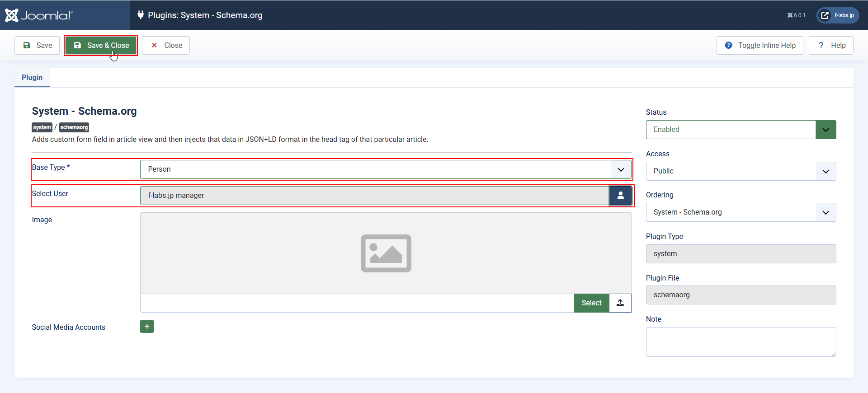Click the image placeholder thumbnail
The height and width of the screenshot is (393, 868).
[x=386, y=253]
